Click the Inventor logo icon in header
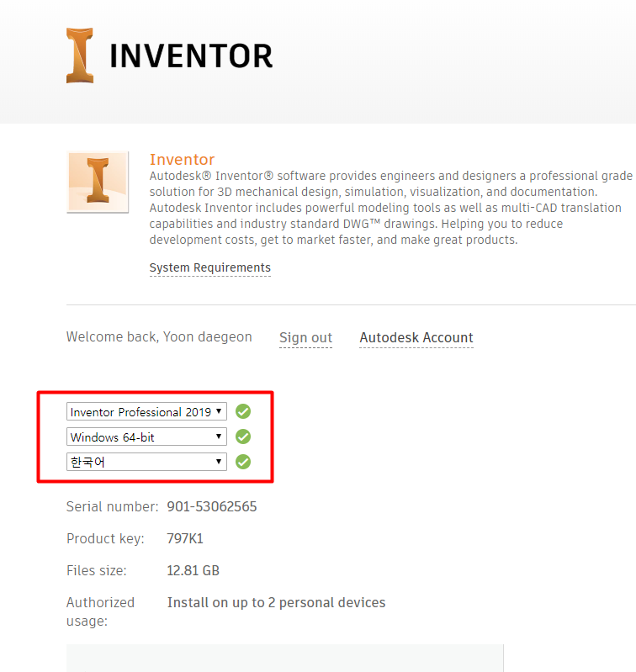The height and width of the screenshot is (672, 636). click(80, 56)
